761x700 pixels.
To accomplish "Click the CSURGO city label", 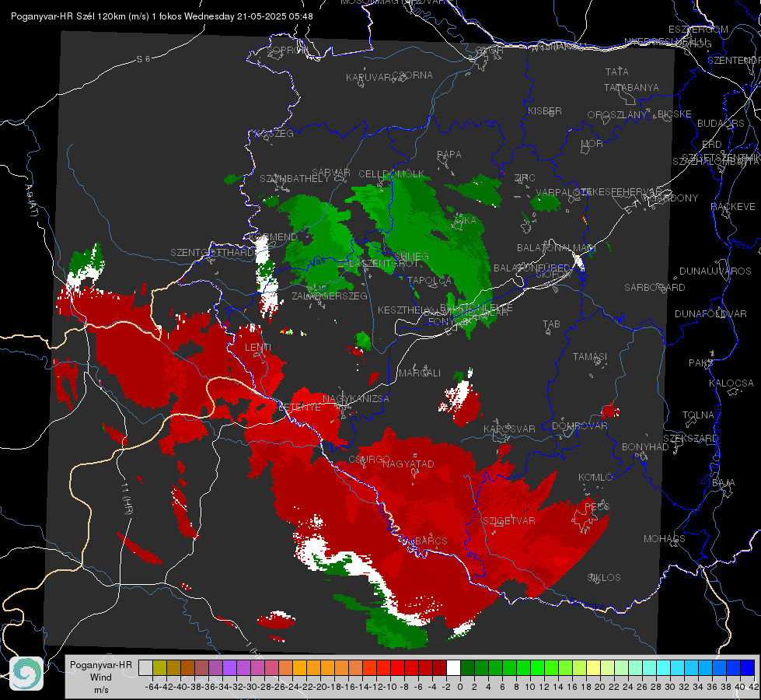I will click(x=369, y=459).
